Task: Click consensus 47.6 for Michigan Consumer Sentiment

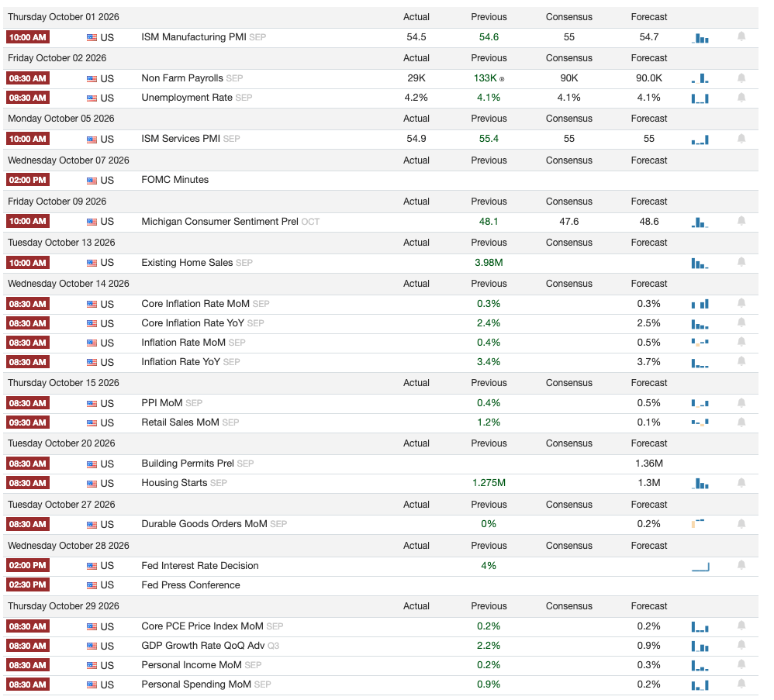Action: click(568, 222)
